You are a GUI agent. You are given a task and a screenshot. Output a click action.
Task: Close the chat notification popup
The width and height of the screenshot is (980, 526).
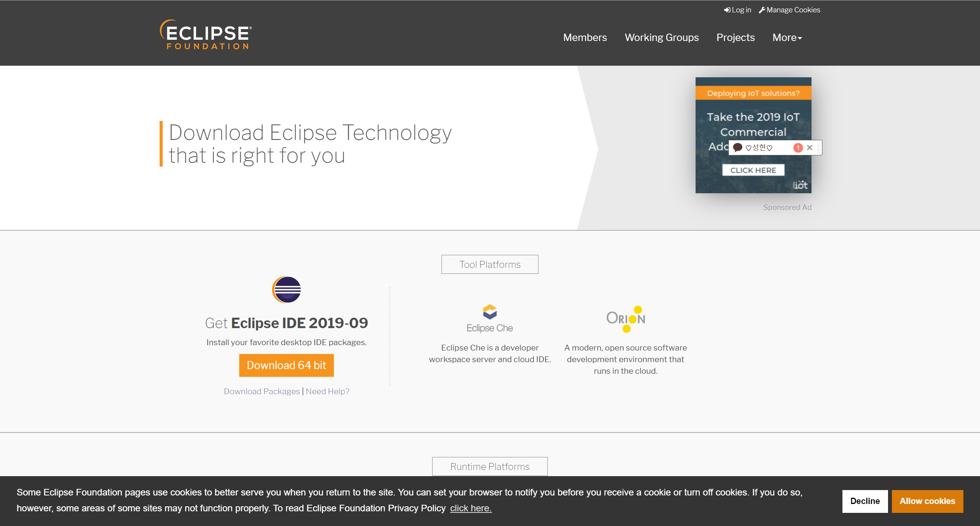tap(810, 148)
